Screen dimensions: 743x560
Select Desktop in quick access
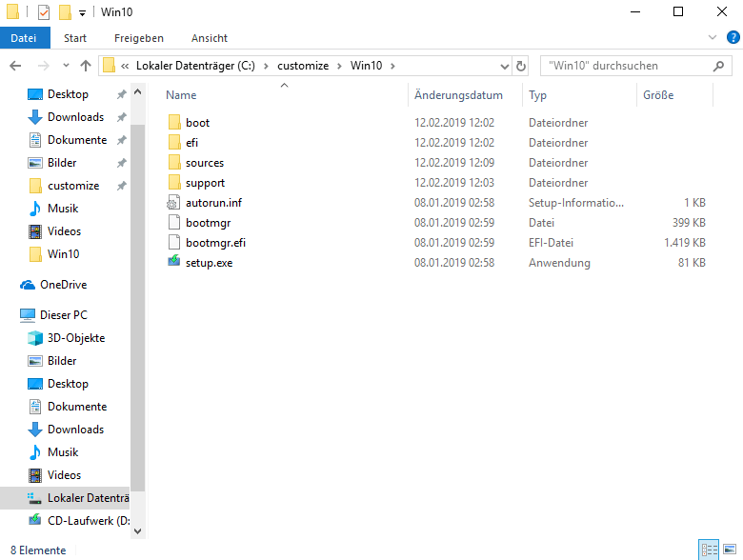(x=68, y=94)
